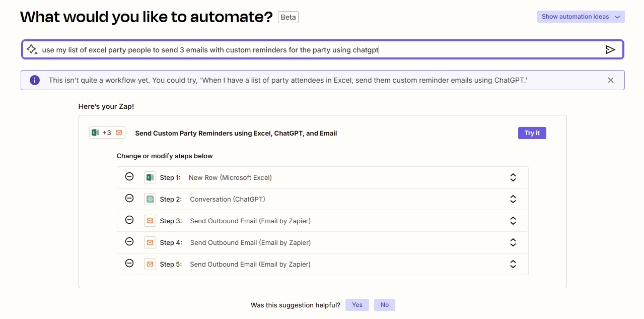Remove Step 1 New Row with minus icon
Image resolution: width=644 pixels, height=319 pixels.
(129, 176)
